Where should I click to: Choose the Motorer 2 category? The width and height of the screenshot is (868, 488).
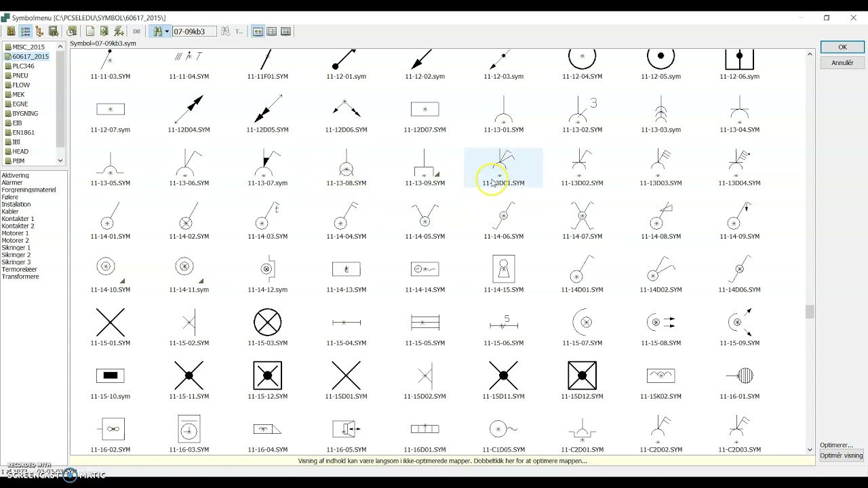15,240
